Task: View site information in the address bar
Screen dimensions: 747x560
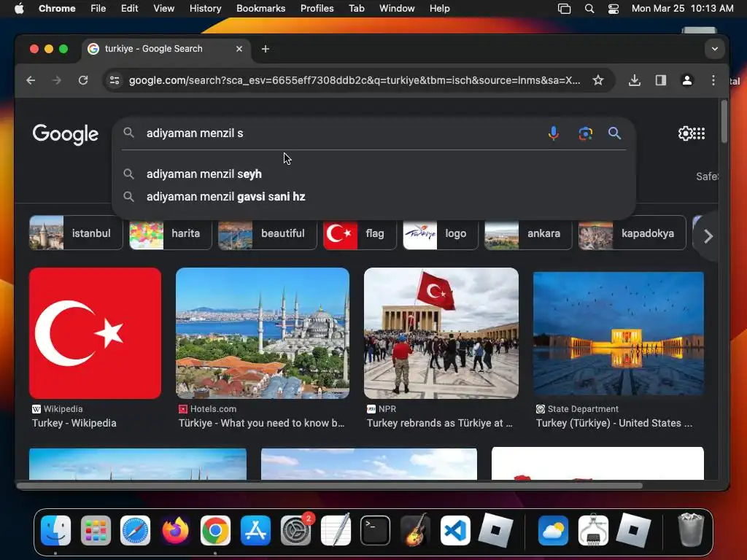Action: 115,80
